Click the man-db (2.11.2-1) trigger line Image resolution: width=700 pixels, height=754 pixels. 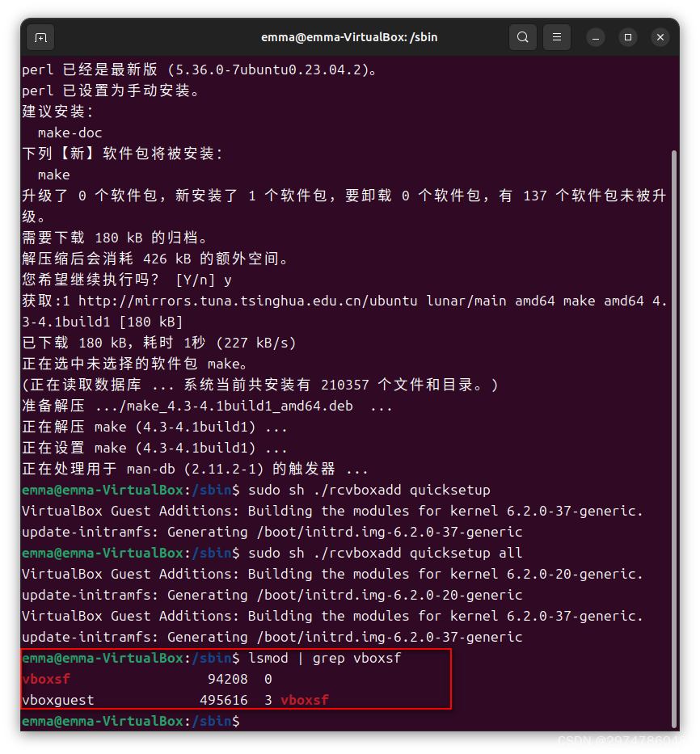pyautogui.click(x=195, y=469)
